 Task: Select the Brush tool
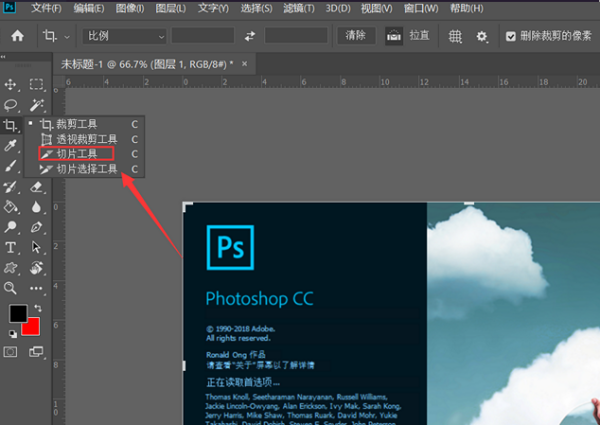10,166
